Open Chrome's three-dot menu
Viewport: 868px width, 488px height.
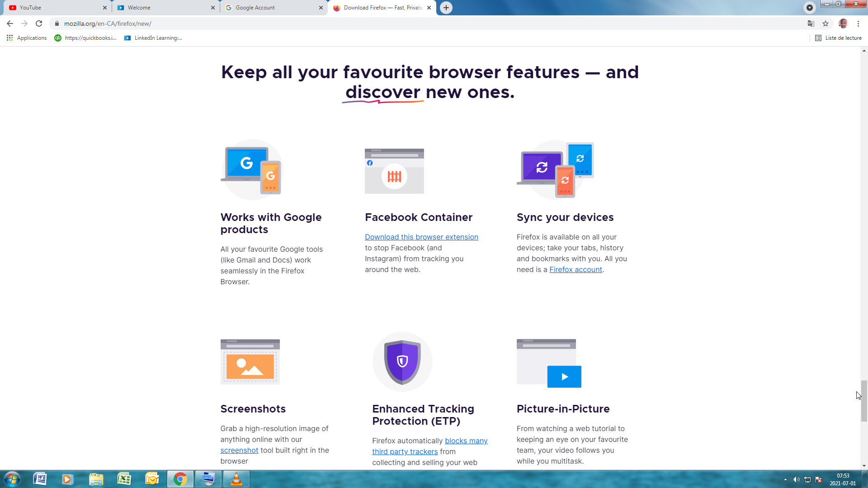(858, 23)
